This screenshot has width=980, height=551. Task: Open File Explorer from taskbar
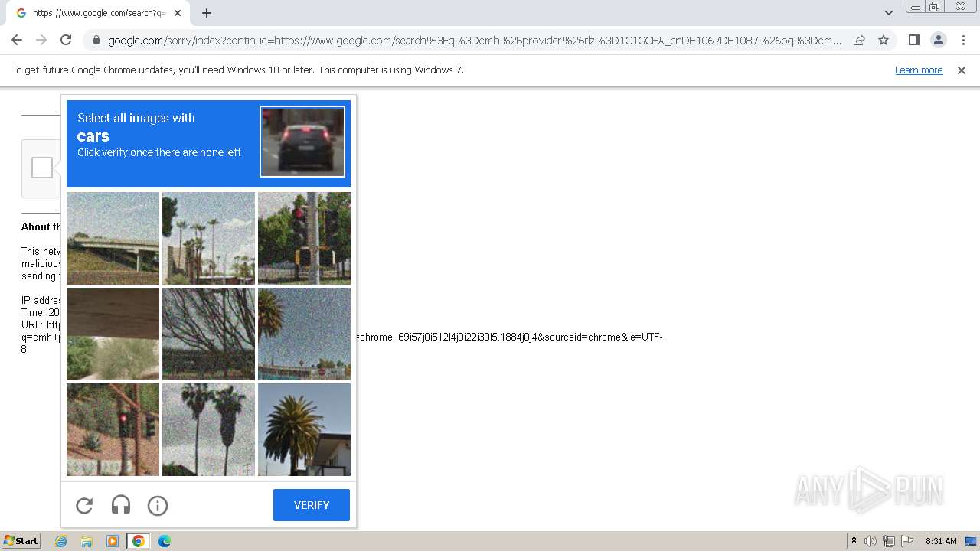[x=87, y=541]
